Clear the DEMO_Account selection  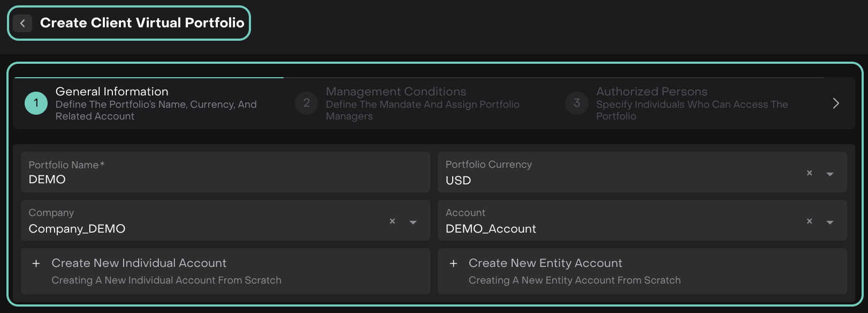[809, 221]
